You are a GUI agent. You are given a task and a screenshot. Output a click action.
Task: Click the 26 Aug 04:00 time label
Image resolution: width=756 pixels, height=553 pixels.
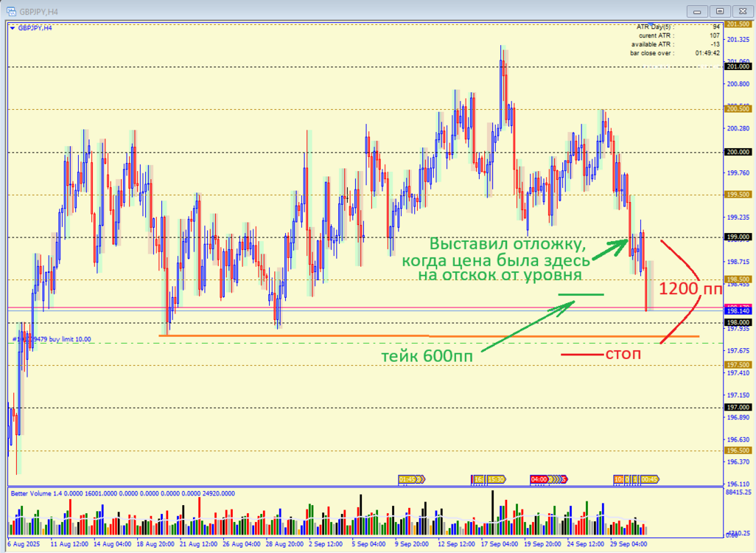(x=242, y=544)
